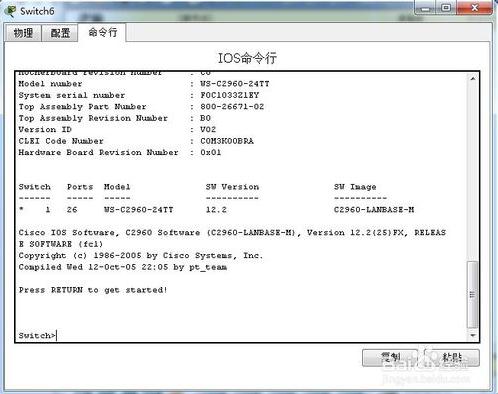Select the 命令行 tab
Screen dimensions: 498x394
point(103,32)
